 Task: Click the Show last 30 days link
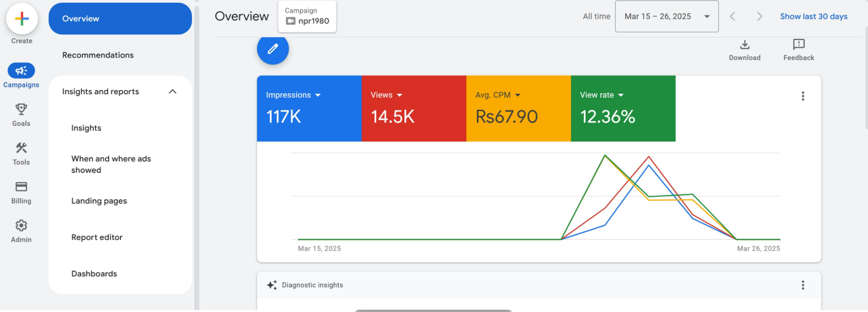(x=813, y=16)
